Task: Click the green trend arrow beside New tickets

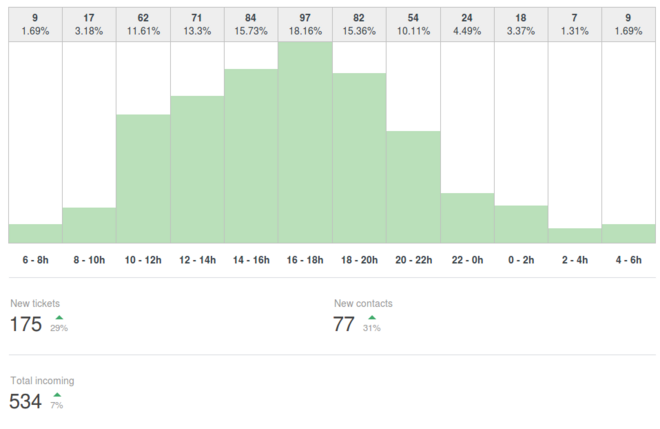Action: coord(58,317)
